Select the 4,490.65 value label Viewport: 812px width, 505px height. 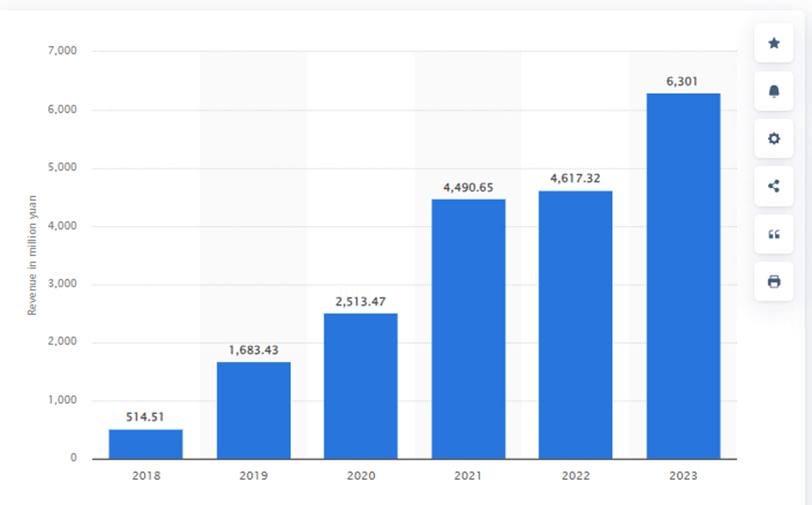(468, 187)
